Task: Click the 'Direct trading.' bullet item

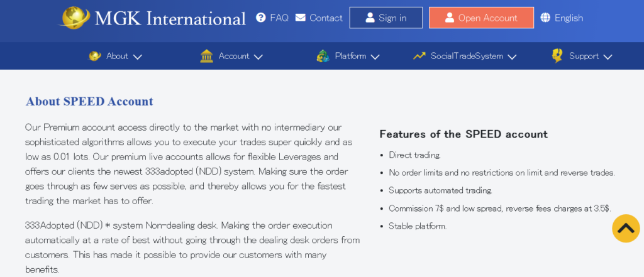Action: pos(414,155)
